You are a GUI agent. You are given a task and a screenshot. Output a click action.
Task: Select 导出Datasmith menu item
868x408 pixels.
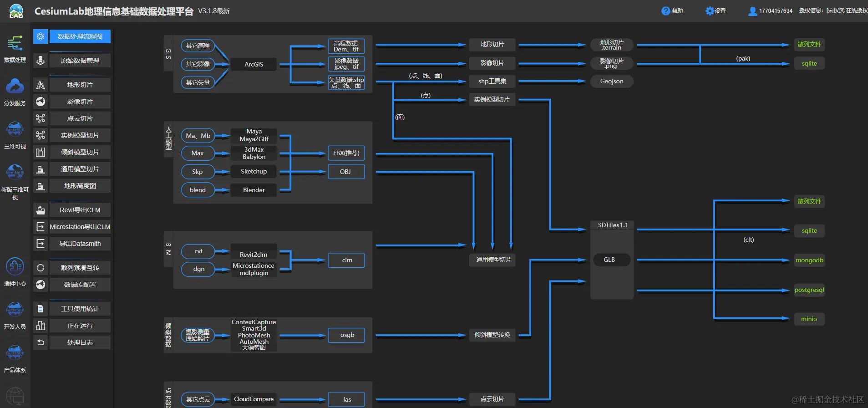coord(80,244)
